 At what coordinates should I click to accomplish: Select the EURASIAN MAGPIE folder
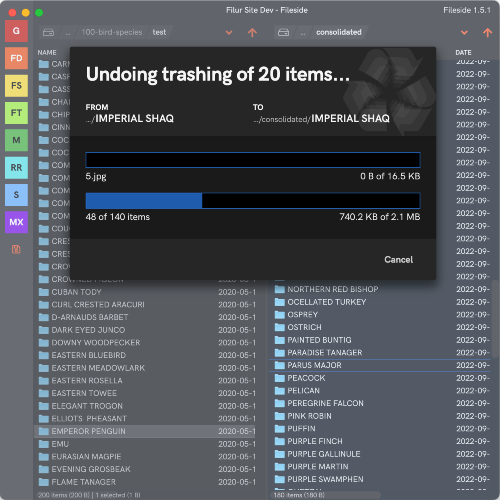[146, 457]
